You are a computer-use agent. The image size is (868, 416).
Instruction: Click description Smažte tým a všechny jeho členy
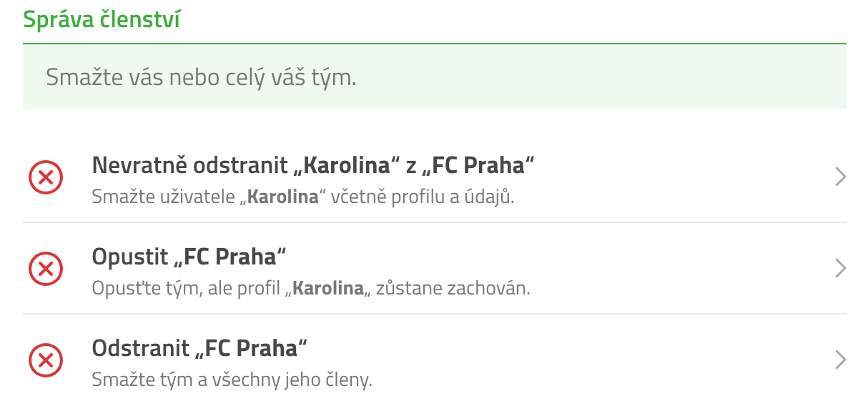pos(232,380)
